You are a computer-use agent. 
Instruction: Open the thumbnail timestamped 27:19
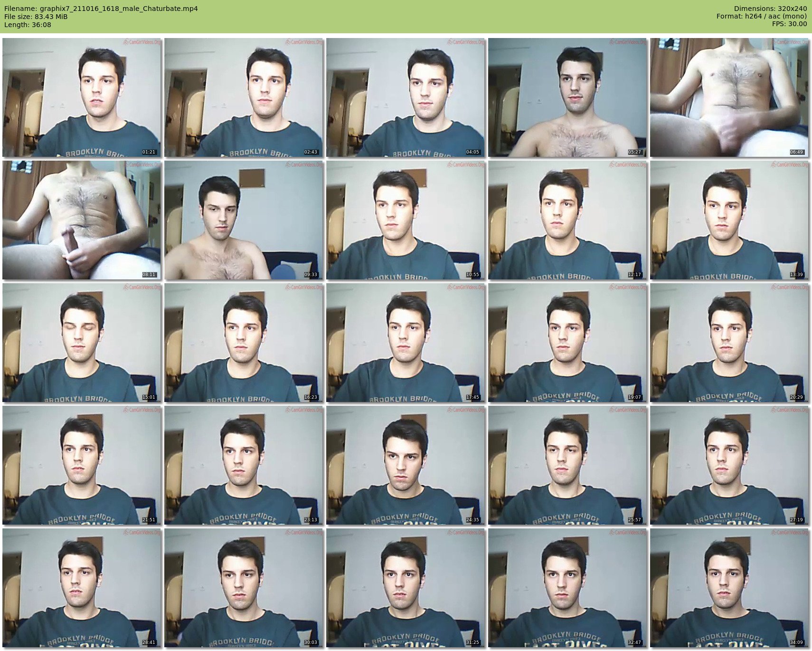(x=729, y=465)
